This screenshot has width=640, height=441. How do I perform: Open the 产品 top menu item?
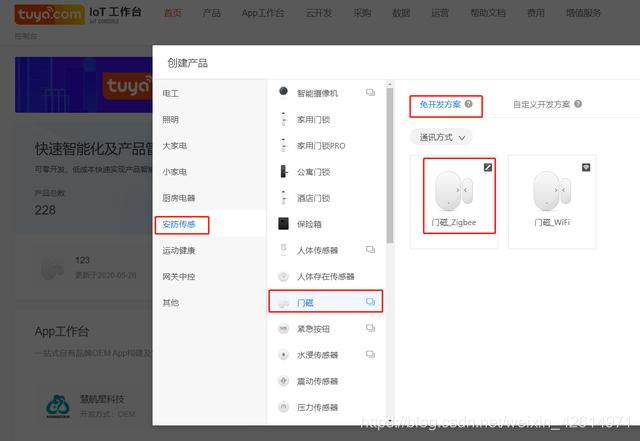click(x=211, y=13)
